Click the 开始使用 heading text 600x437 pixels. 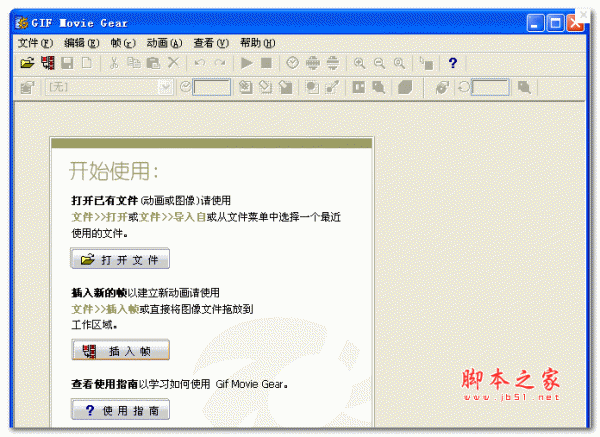click(113, 171)
